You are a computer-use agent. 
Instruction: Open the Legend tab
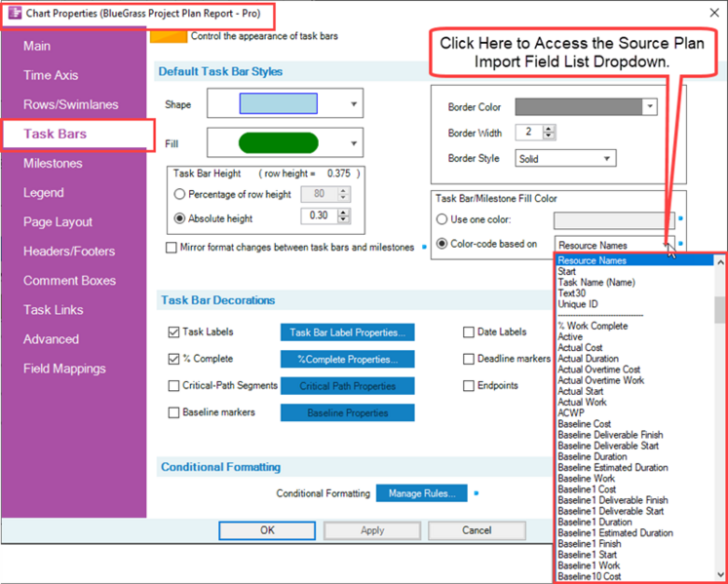pos(44,193)
